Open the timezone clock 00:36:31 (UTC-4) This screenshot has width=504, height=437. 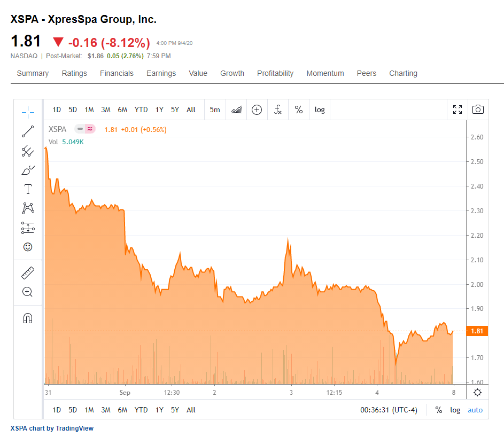tap(389, 410)
